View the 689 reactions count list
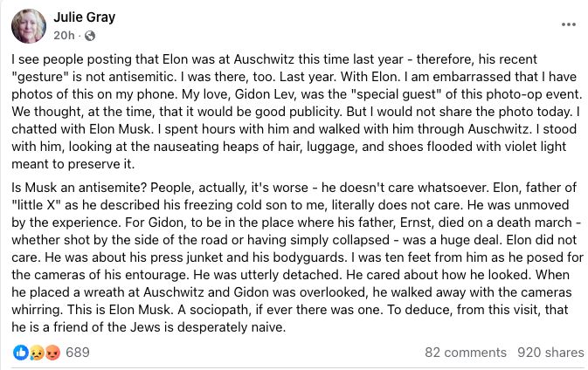This screenshot has width=588, height=370. [x=78, y=353]
